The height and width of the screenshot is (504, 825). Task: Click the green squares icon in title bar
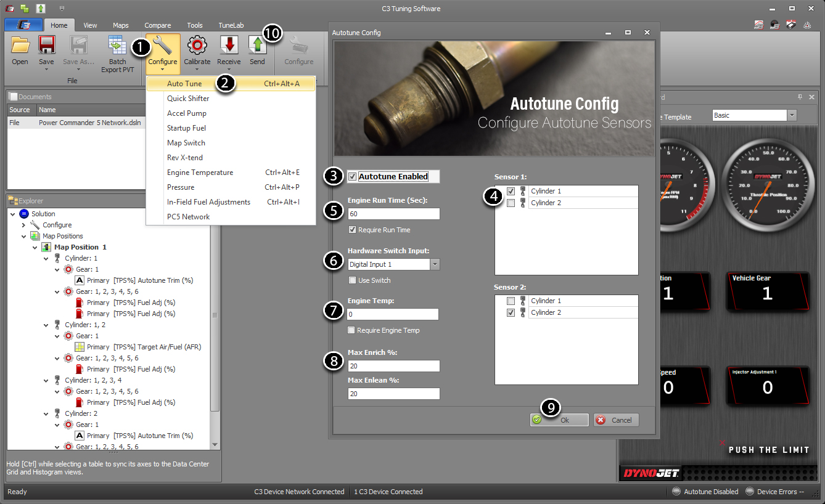click(24, 9)
